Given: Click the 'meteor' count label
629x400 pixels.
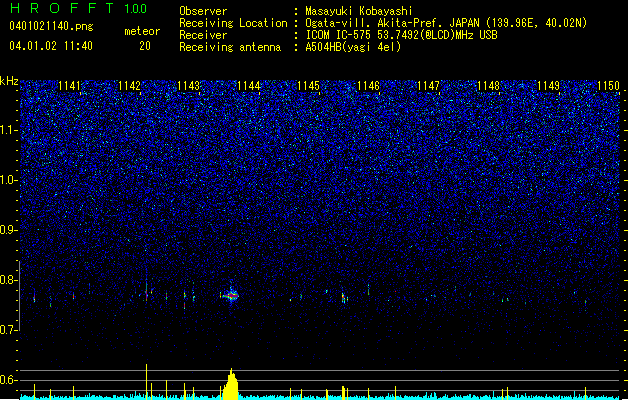Looking at the screenshot, I should tap(142, 31).
